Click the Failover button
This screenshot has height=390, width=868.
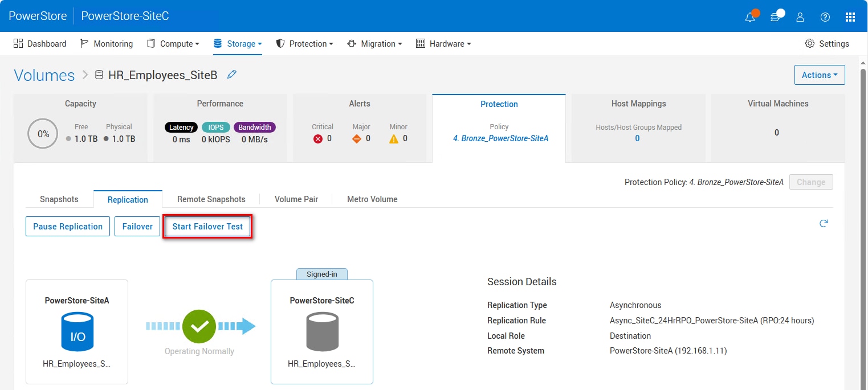(x=137, y=227)
